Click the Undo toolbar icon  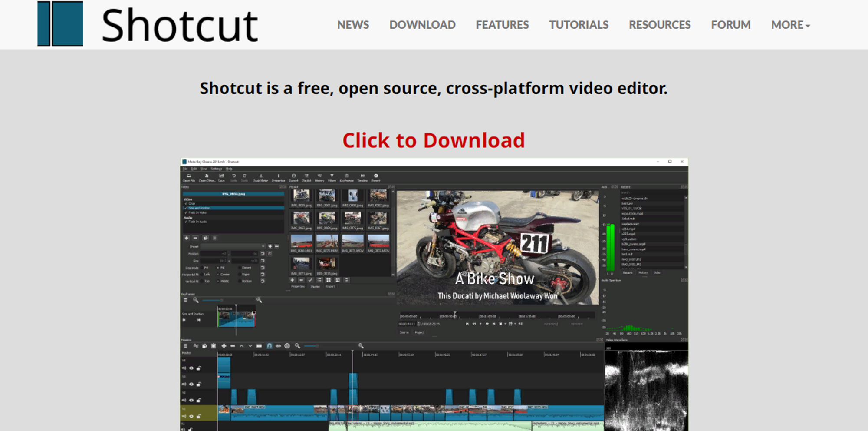pyautogui.click(x=233, y=178)
